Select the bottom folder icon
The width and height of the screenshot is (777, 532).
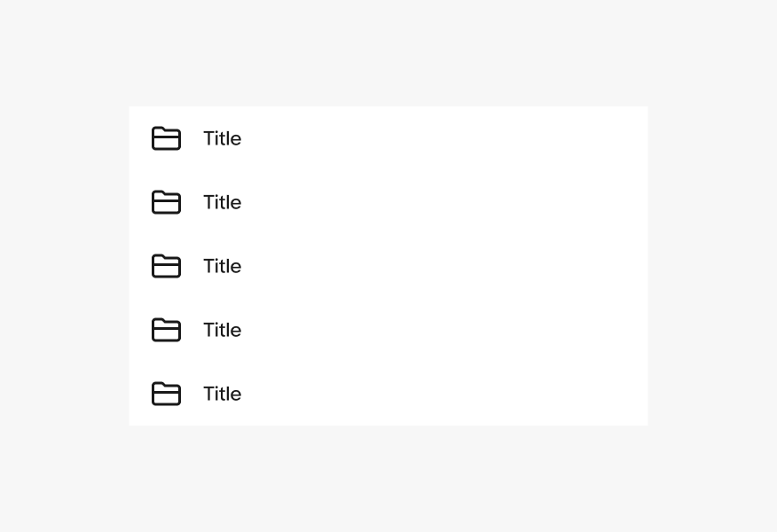pos(166,394)
